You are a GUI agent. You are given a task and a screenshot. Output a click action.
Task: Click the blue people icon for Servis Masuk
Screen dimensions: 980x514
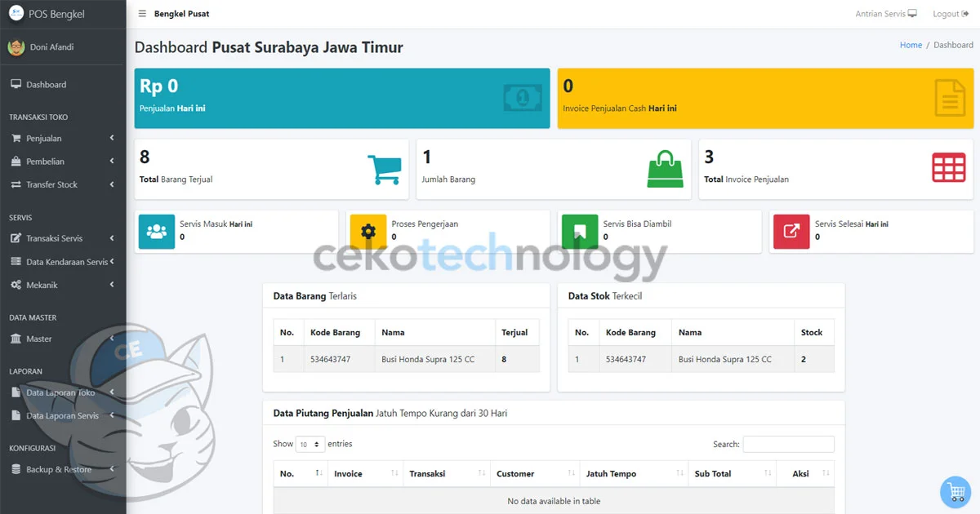click(x=156, y=231)
